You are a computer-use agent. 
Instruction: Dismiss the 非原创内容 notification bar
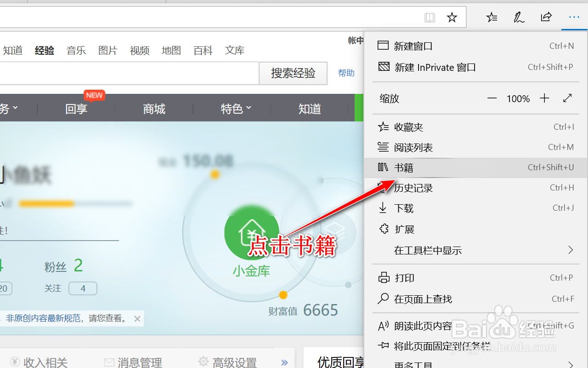[x=137, y=318]
